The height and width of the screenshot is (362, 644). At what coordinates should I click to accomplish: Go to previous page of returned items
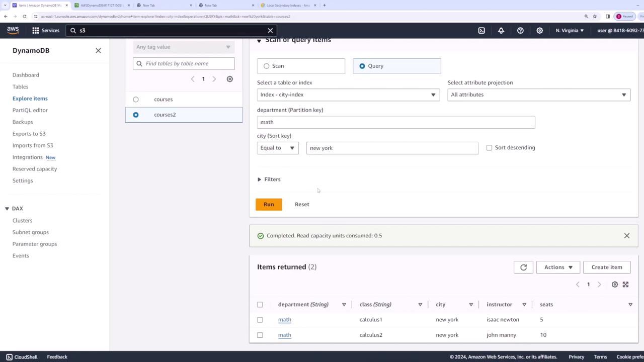click(x=578, y=285)
